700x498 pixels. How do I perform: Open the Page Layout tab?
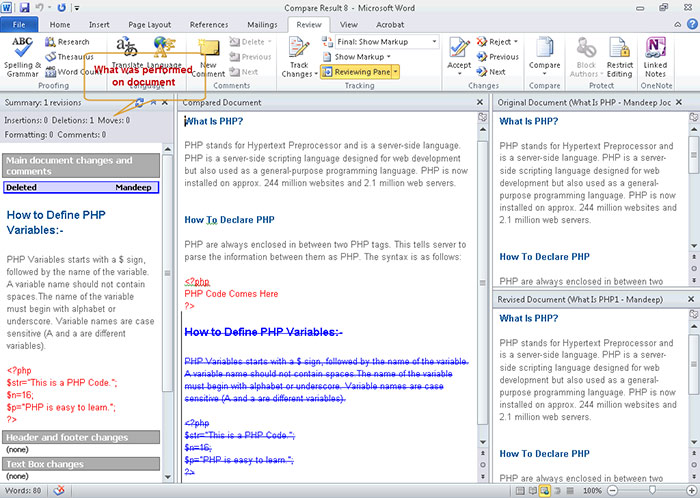150,25
